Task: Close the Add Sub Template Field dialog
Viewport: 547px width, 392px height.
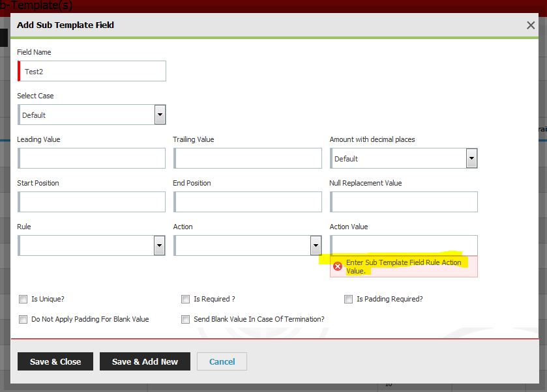Action: pos(530,25)
